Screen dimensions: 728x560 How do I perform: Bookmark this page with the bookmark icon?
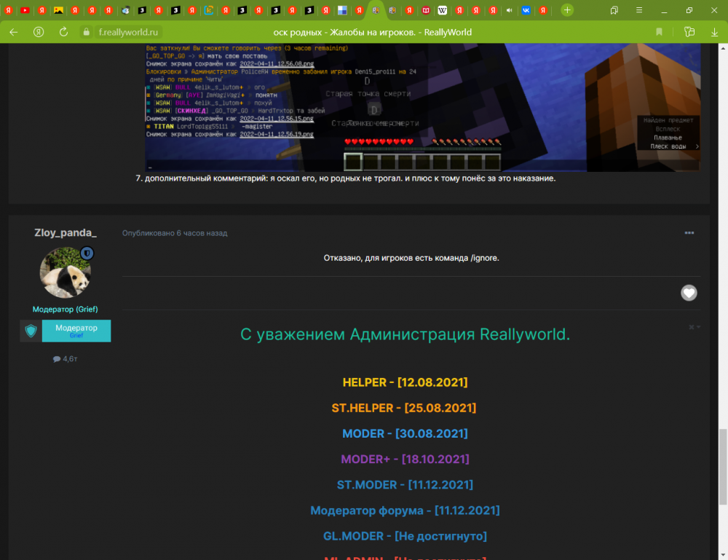pyautogui.click(x=659, y=32)
